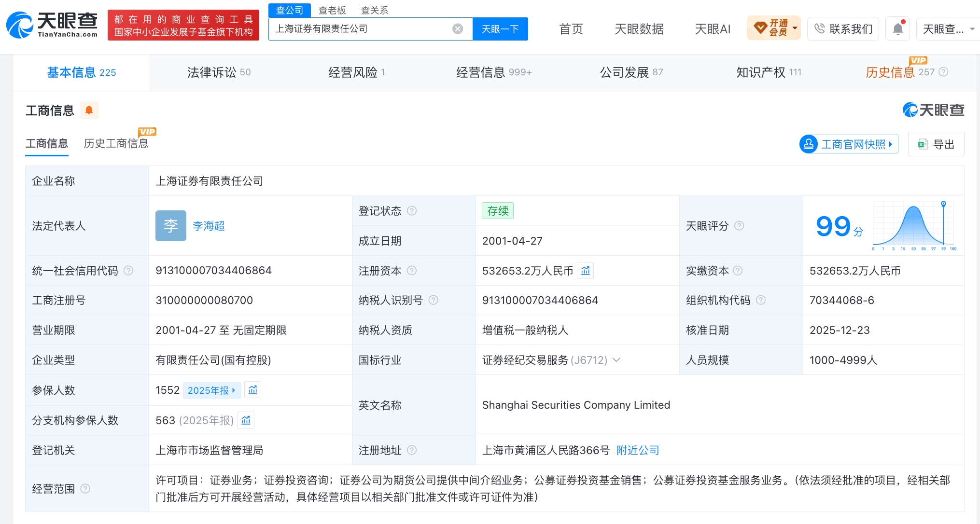The width and height of the screenshot is (980, 524).
Task: Click the 李 avatar of legal representative
Action: click(x=171, y=226)
